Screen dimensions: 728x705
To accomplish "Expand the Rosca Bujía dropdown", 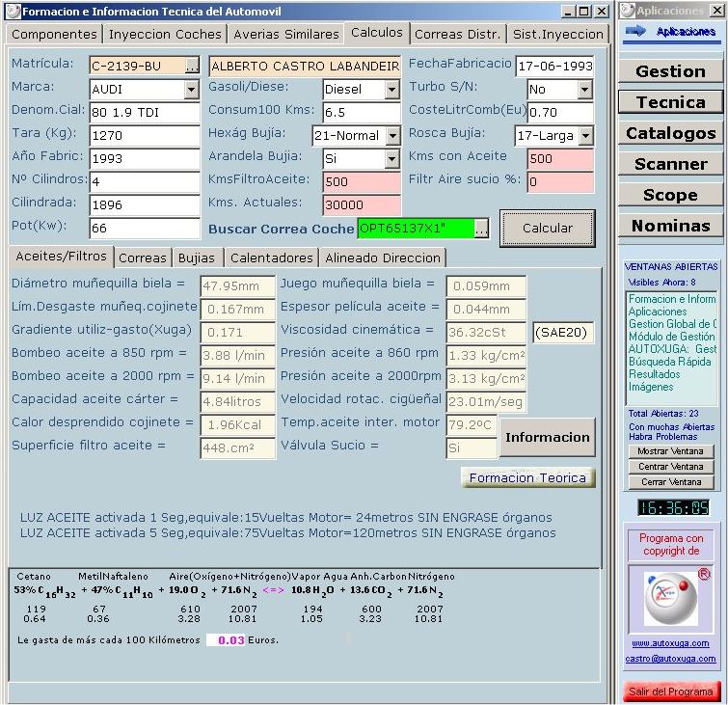I will click(x=586, y=136).
